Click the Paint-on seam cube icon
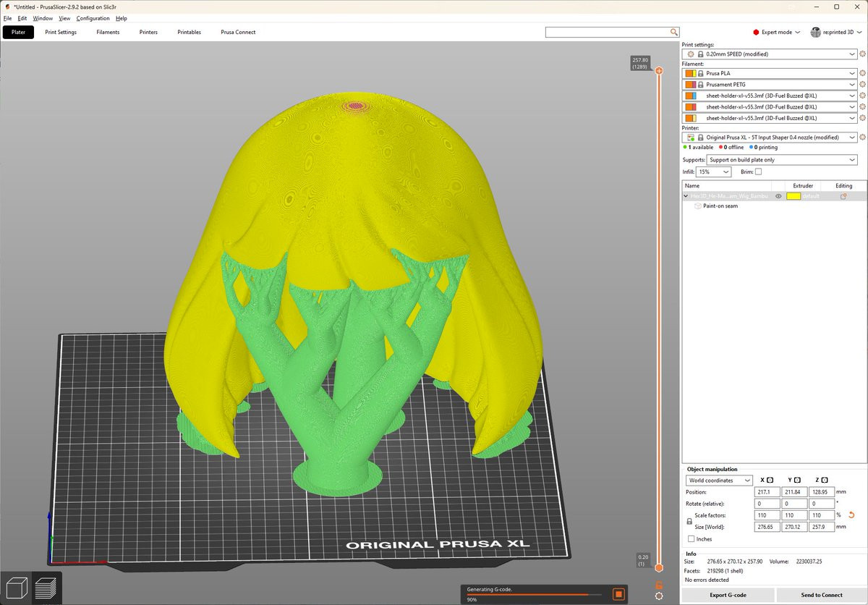The image size is (868, 605). pos(698,206)
